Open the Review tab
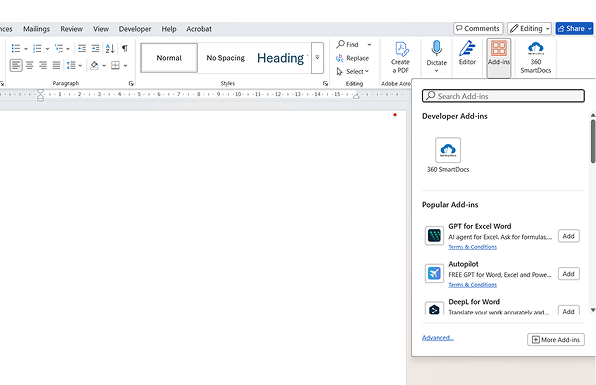The image size is (596, 385). pyautogui.click(x=71, y=29)
